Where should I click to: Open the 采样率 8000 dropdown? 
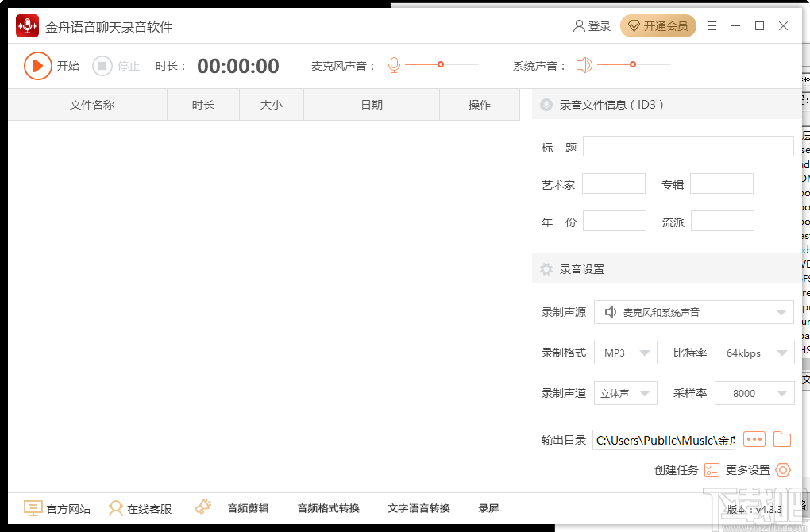(x=754, y=392)
